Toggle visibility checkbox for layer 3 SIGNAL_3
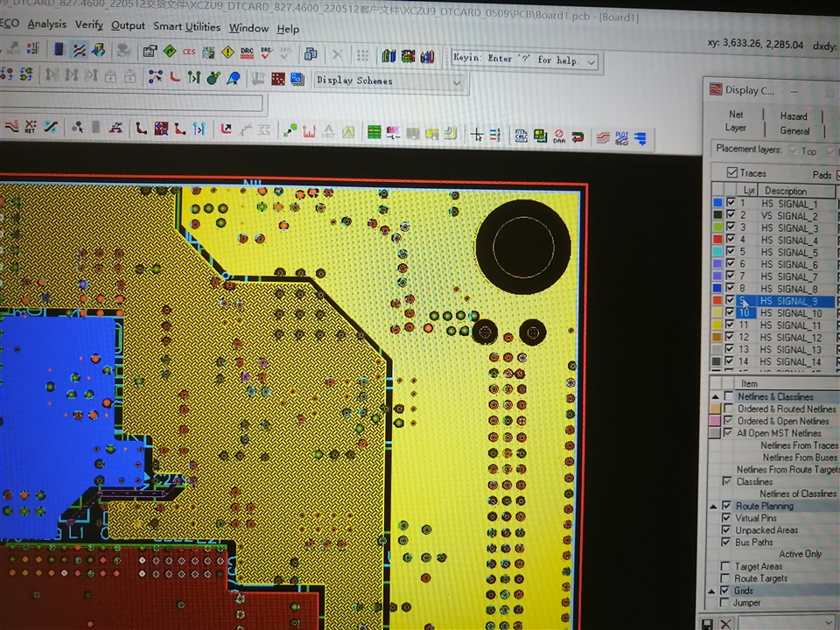Image resolution: width=840 pixels, height=630 pixels. point(731,227)
